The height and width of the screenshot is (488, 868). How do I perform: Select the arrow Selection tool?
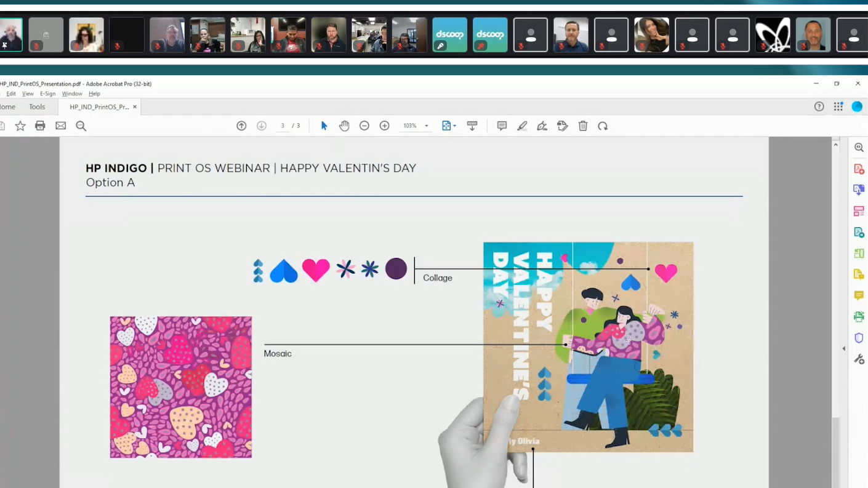point(324,126)
